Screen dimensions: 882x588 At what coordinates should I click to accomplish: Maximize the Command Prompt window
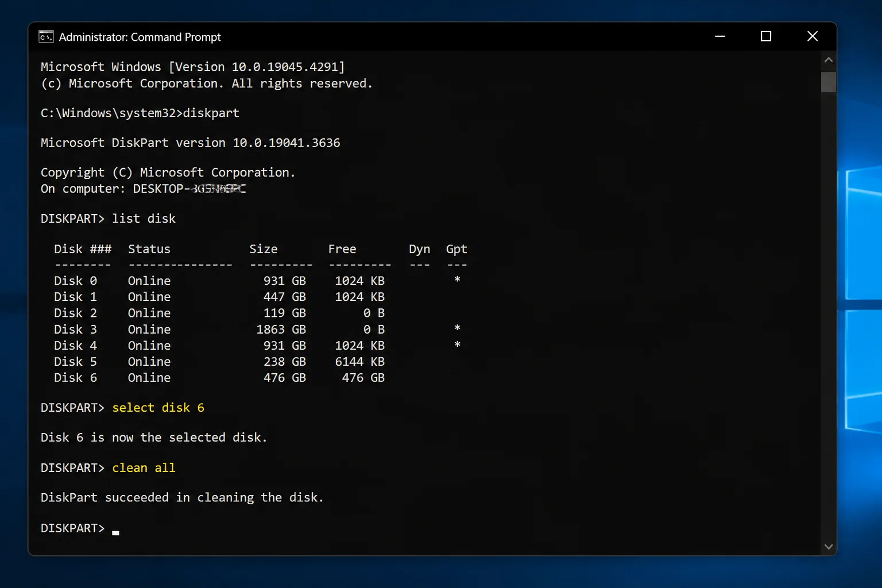click(x=766, y=36)
